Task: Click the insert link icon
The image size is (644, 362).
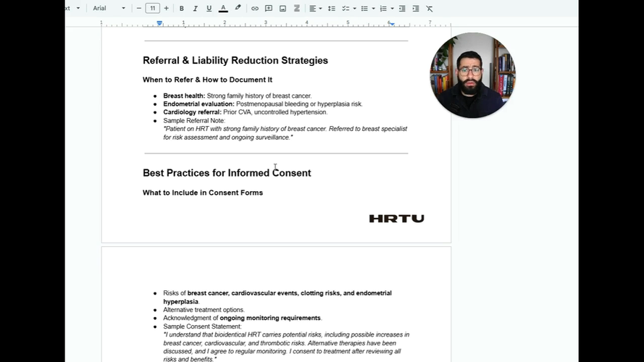Action: (x=255, y=9)
